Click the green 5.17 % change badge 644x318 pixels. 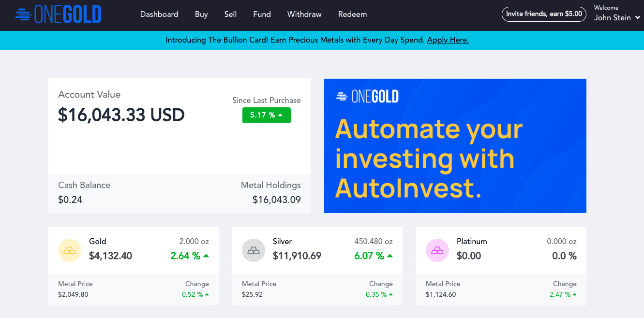click(267, 115)
